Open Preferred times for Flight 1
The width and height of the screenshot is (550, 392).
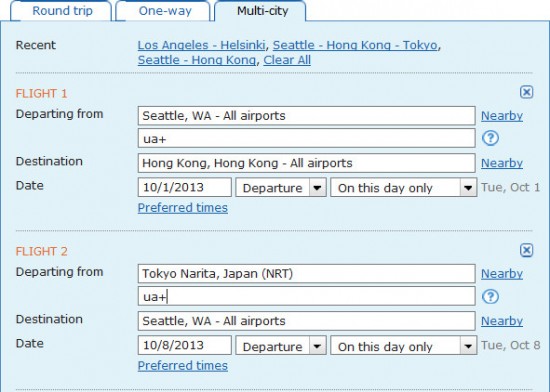pyautogui.click(x=182, y=208)
